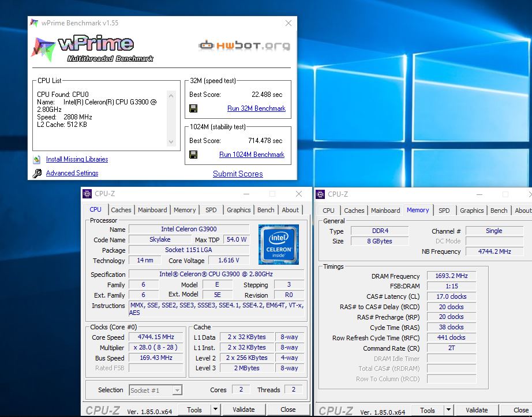Click Validate in right CPU-Z window
Image resolution: width=532 pixels, height=417 pixels.
point(477,410)
